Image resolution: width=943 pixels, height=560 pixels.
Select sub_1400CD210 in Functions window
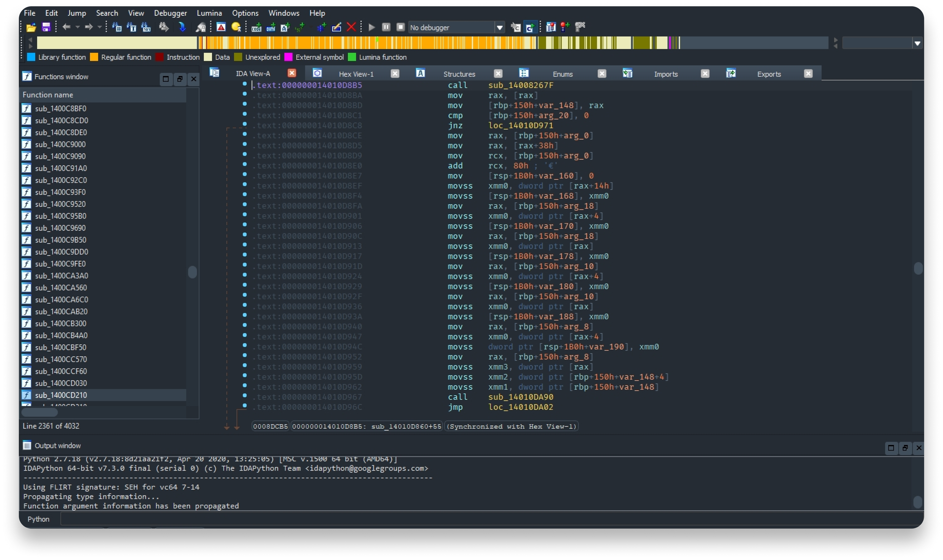(x=61, y=395)
